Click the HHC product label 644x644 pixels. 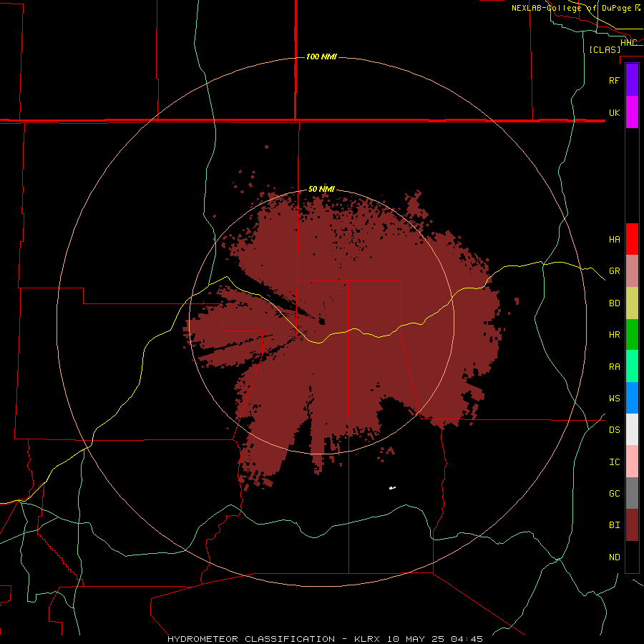click(x=628, y=43)
